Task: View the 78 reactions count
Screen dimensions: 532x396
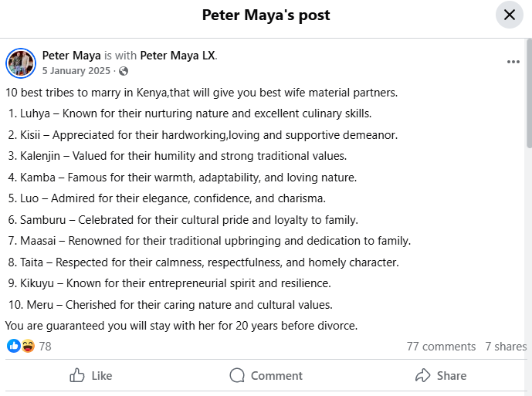Action: pyautogui.click(x=45, y=347)
